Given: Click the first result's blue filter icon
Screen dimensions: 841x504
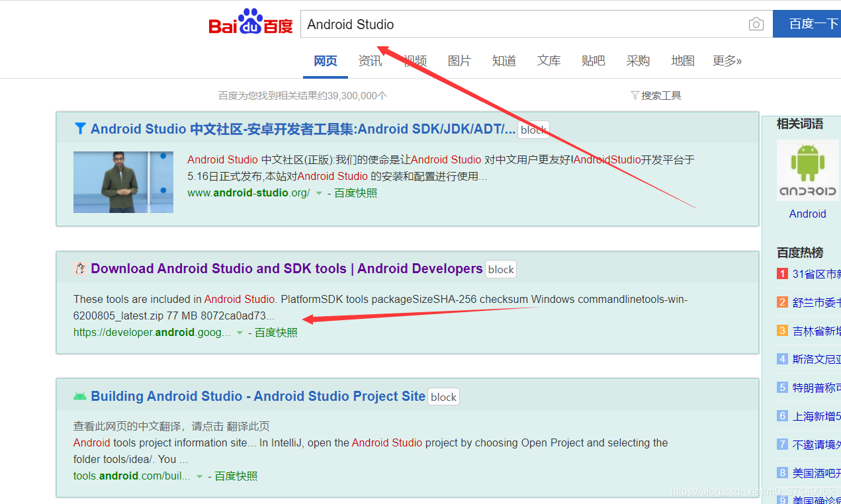Looking at the screenshot, I should pos(79,128).
